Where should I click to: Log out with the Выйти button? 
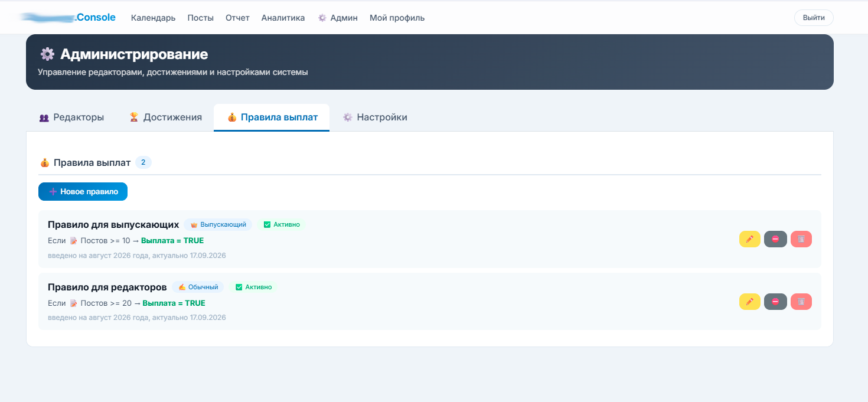814,18
